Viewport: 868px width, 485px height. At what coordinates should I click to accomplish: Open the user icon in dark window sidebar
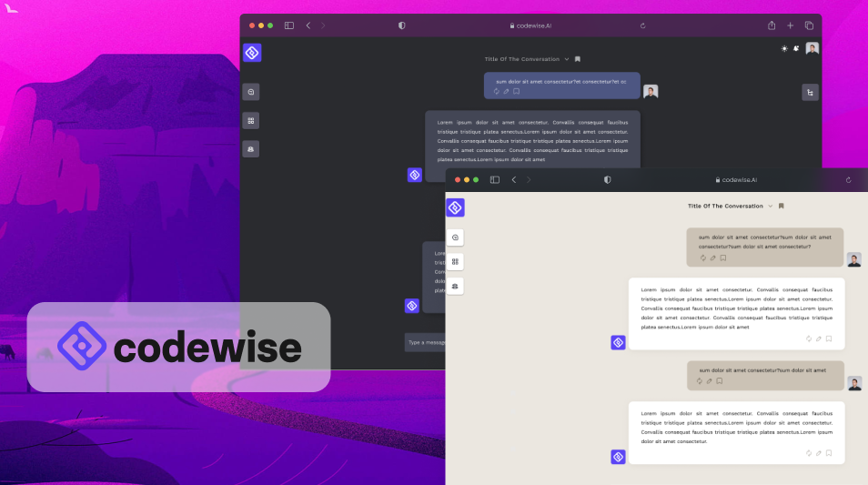(x=251, y=149)
